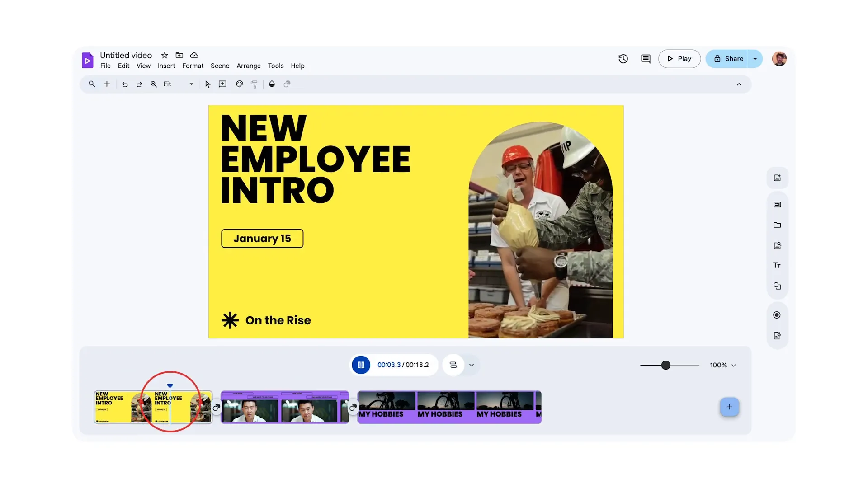Click the redo arrow icon

coord(138,84)
